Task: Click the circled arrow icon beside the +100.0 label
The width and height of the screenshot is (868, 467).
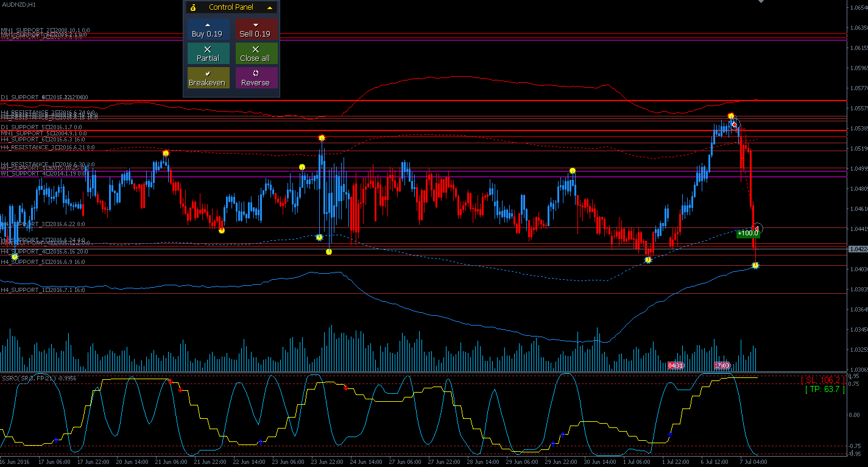Action: tap(758, 229)
